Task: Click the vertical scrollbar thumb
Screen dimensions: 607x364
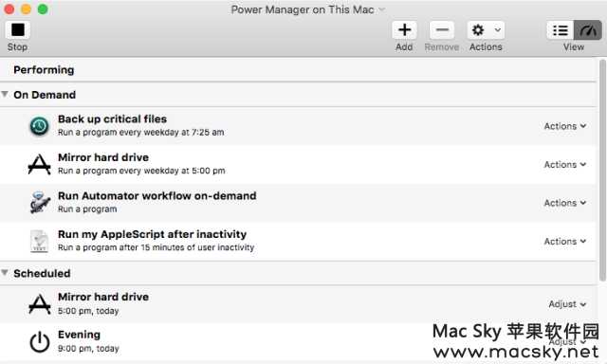Action: pos(602,171)
